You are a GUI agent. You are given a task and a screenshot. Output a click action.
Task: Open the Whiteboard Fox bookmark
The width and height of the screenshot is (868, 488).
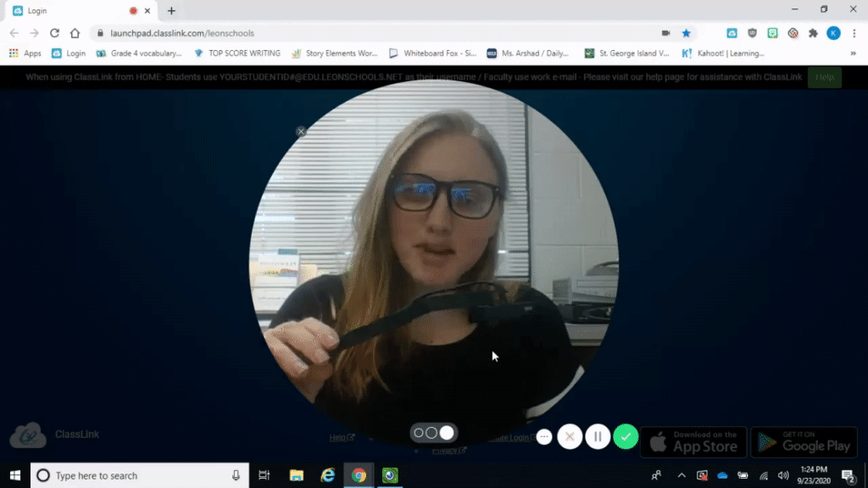click(432, 53)
